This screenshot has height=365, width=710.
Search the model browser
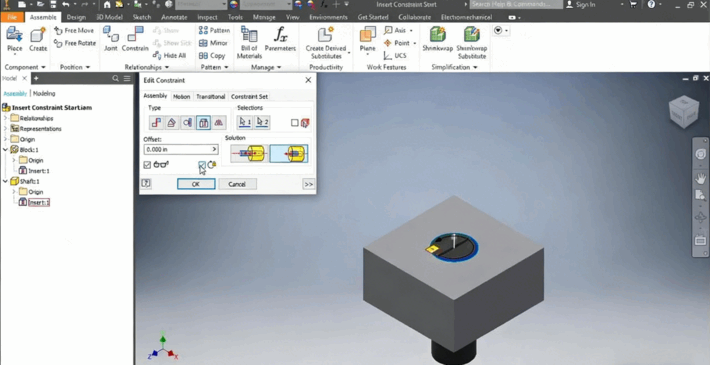tap(115, 78)
